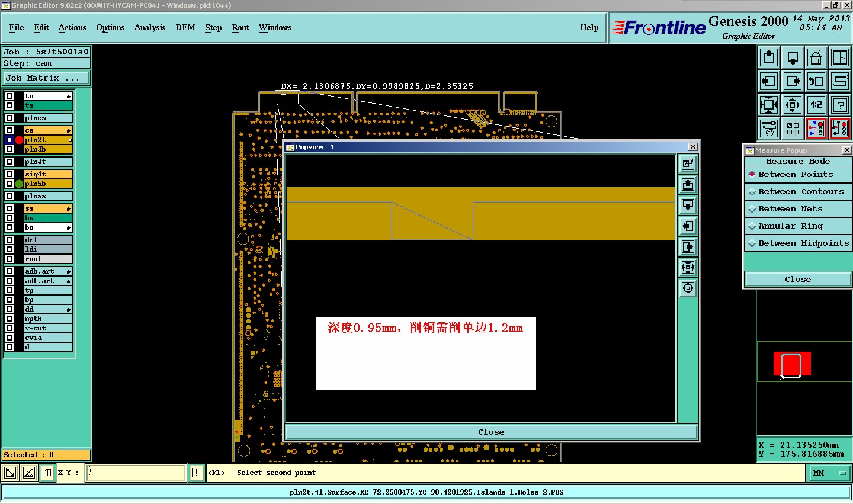Toggle the checkbox for layer v-cut
The width and height of the screenshot is (853, 504).
point(9,328)
